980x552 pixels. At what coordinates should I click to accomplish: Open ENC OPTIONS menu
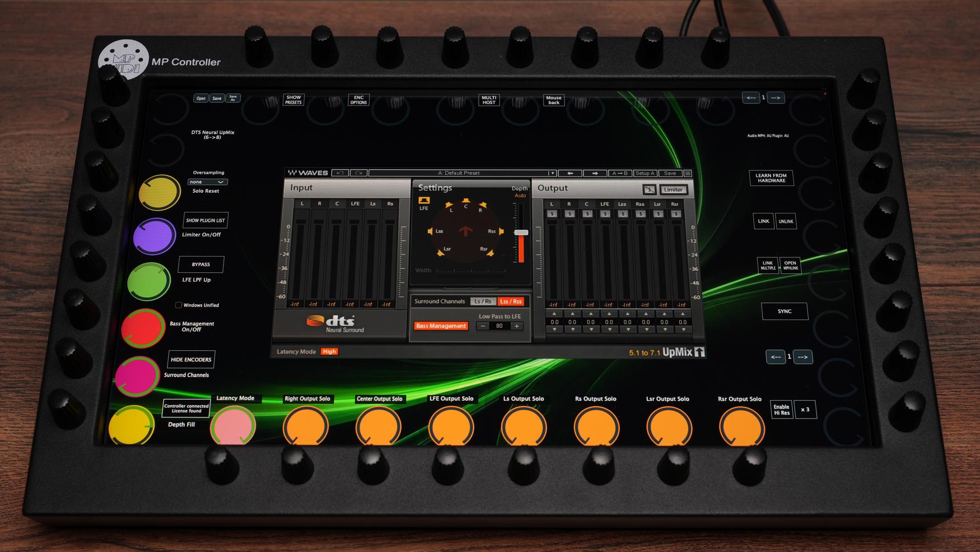[358, 100]
